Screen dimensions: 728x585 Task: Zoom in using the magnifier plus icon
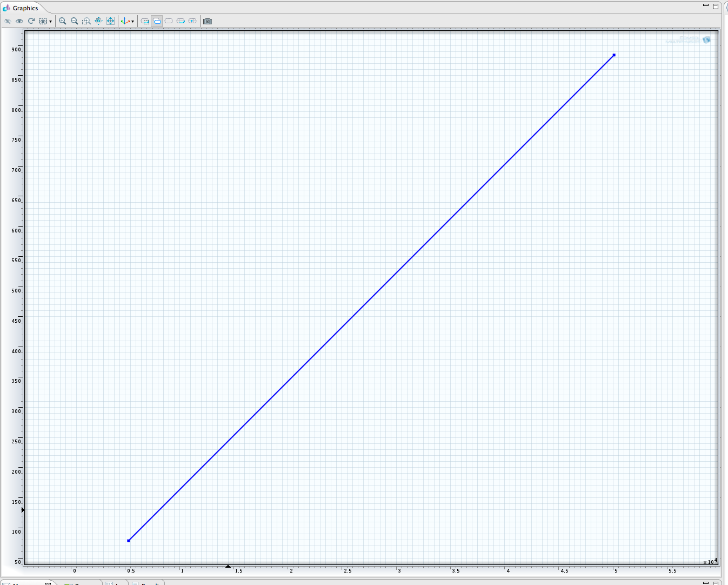click(x=63, y=21)
